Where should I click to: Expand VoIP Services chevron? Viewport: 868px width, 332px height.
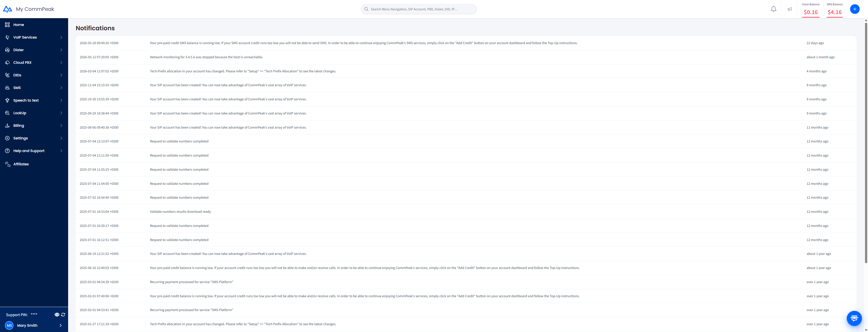coord(61,37)
